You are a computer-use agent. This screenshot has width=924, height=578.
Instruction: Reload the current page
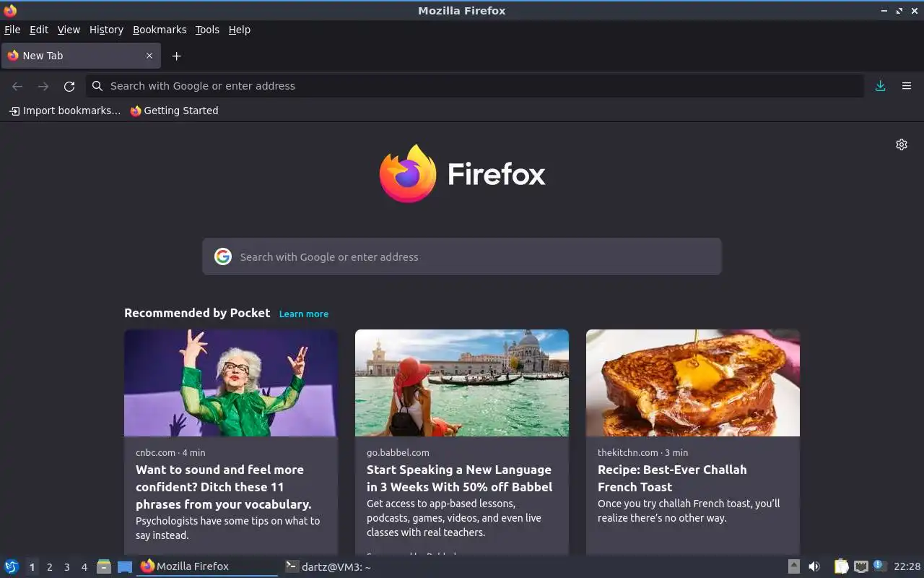69,86
